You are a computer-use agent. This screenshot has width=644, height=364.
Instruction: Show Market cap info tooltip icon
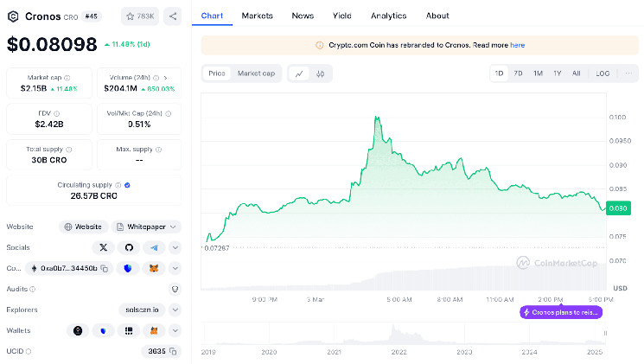(67, 78)
